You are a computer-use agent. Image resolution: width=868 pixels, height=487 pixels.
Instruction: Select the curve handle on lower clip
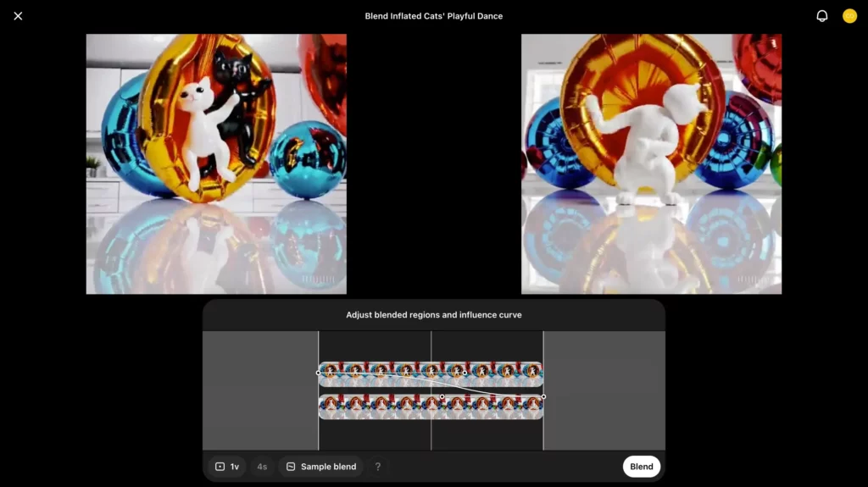(442, 396)
